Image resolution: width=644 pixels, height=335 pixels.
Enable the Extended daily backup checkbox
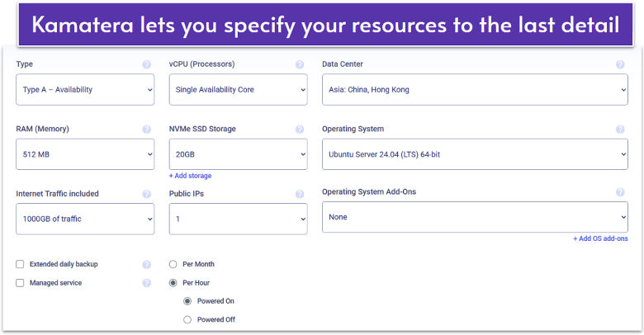click(x=20, y=264)
